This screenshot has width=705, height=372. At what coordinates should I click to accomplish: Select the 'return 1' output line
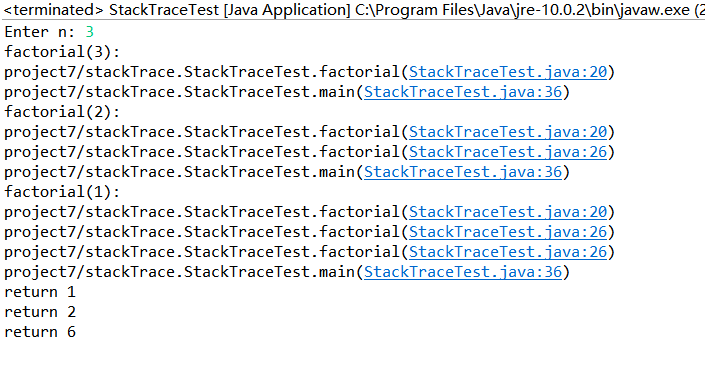[40, 292]
